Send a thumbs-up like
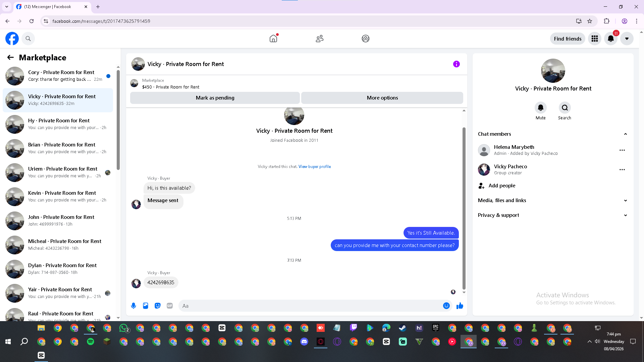The width and height of the screenshot is (644, 362). (x=460, y=306)
